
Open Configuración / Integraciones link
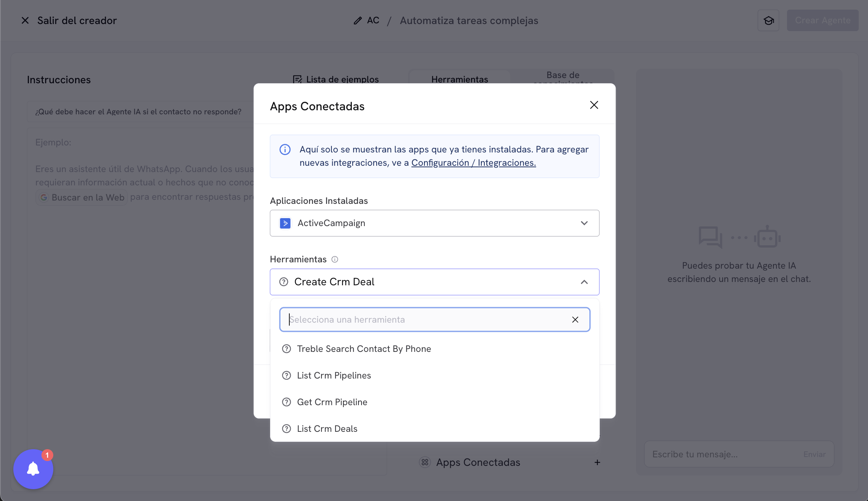click(x=473, y=163)
